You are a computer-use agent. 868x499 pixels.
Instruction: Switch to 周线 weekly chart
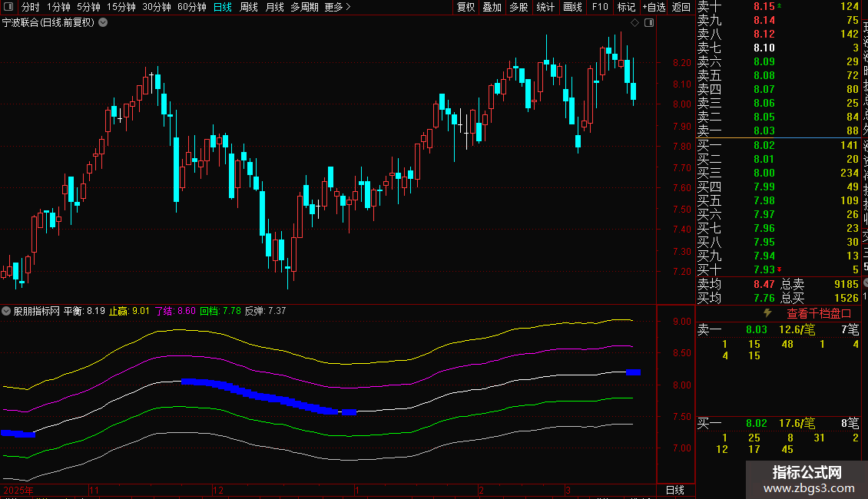pyautogui.click(x=249, y=7)
